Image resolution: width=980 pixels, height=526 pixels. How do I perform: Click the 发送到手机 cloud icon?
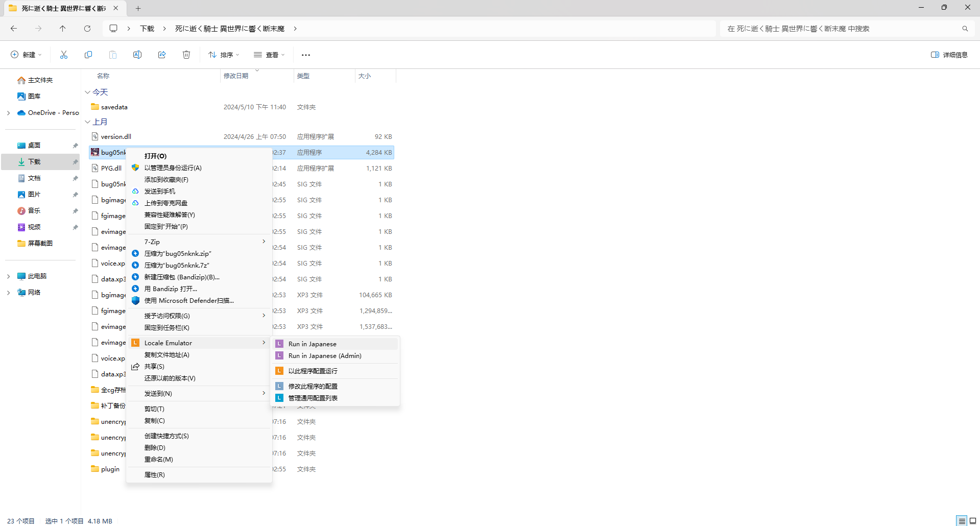135,191
